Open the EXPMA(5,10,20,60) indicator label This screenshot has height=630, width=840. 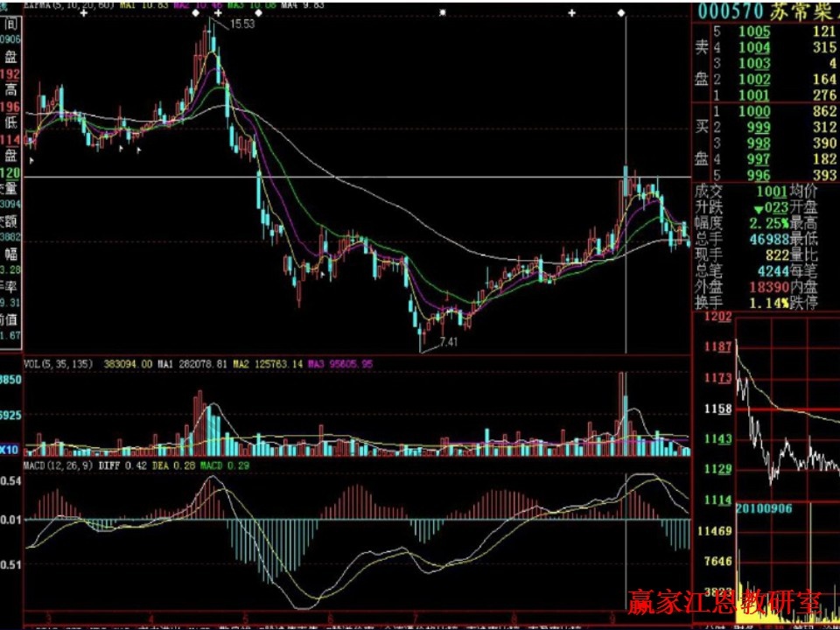click(x=70, y=5)
